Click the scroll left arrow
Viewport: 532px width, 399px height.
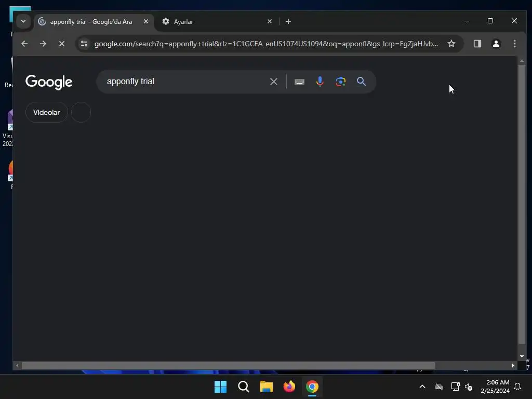coord(17,365)
